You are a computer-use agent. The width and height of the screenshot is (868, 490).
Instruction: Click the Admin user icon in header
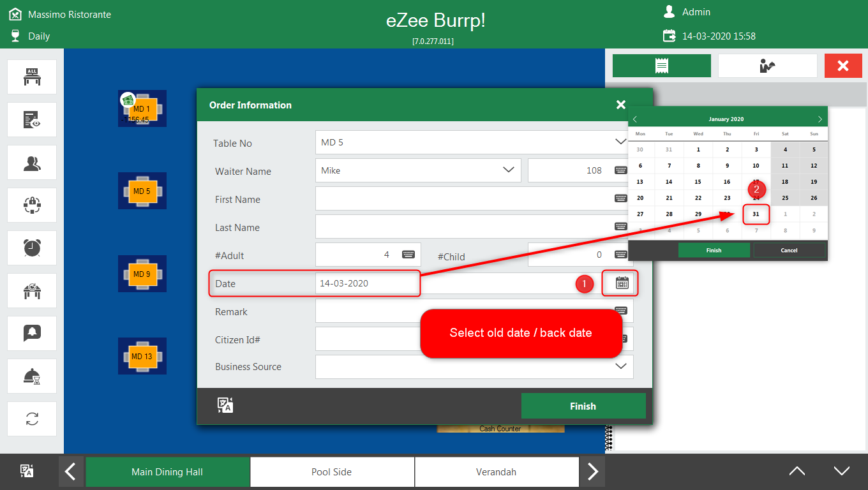[670, 11]
